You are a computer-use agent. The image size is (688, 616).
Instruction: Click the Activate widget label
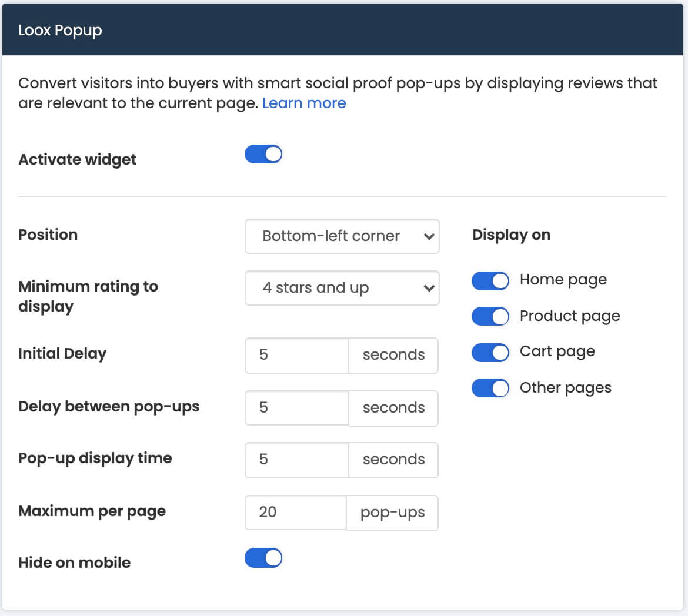point(77,160)
